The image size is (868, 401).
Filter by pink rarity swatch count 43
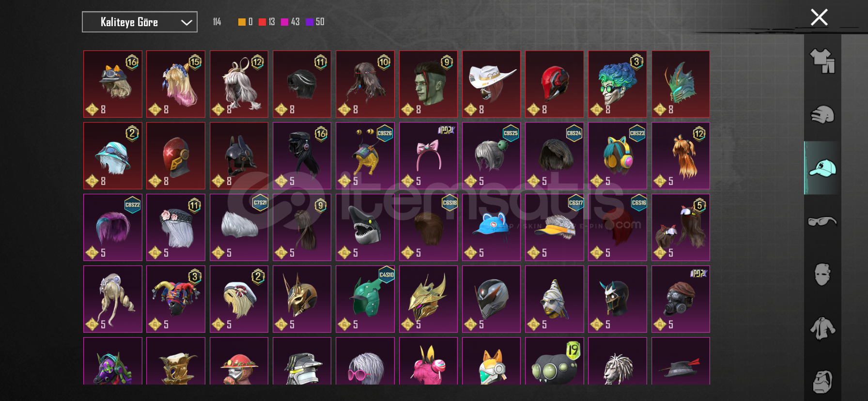point(290,22)
